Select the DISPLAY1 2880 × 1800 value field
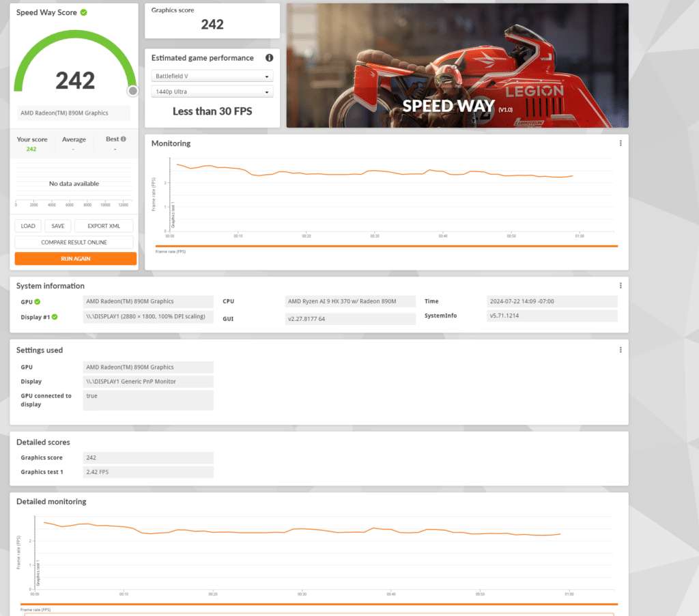The height and width of the screenshot is (616, 699). pyautogui.click(x=148, y=317)
